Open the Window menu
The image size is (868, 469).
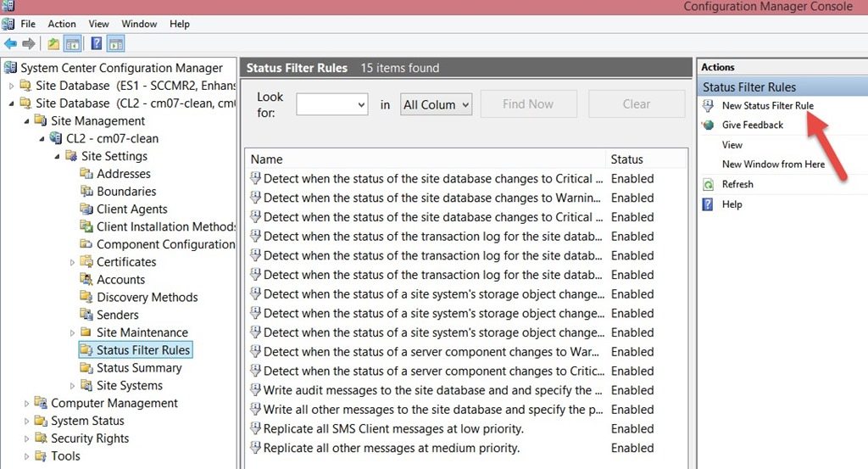coord(139,24)
